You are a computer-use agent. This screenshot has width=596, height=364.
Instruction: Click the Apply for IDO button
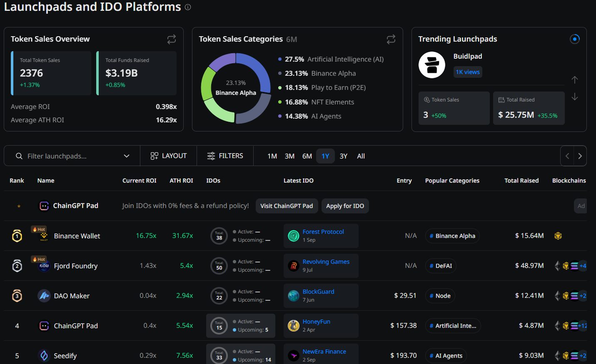(345, 206)
